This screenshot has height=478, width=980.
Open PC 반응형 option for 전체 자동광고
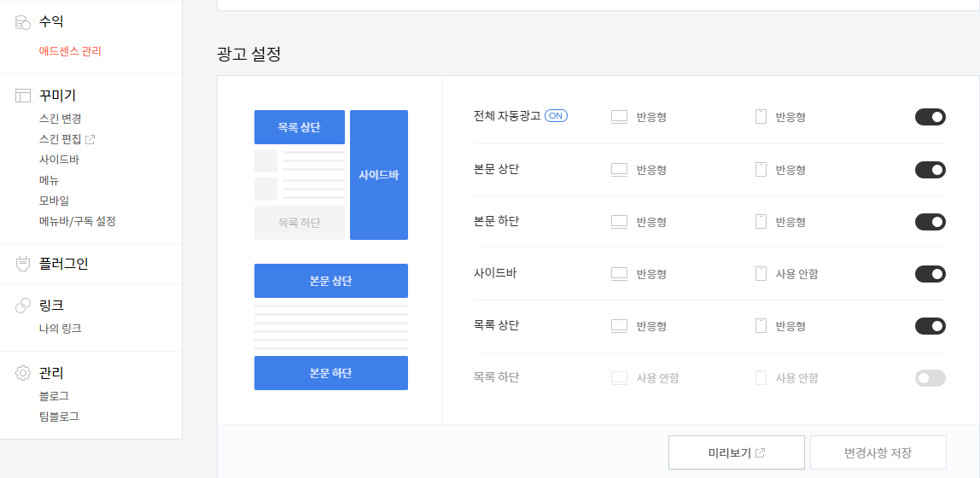point(651,117)
